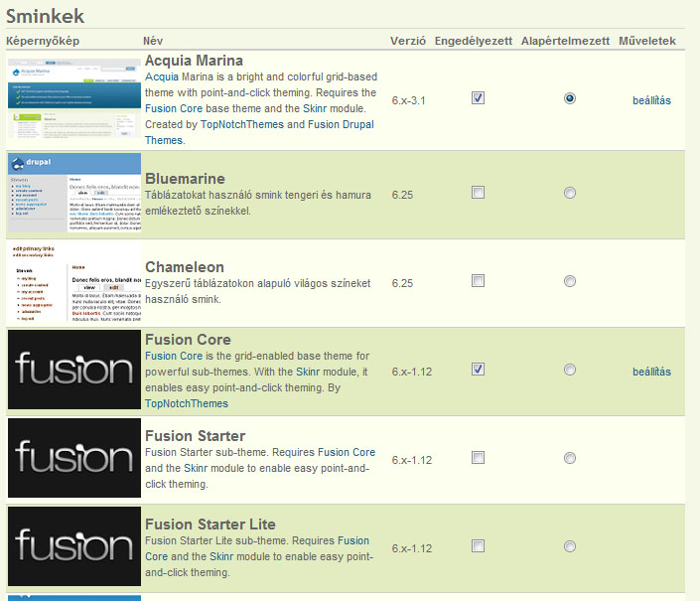Click the Bluemarine screenshot thumbnail
The height and width of the screenshot is (601, 700).
coord(74,193)
